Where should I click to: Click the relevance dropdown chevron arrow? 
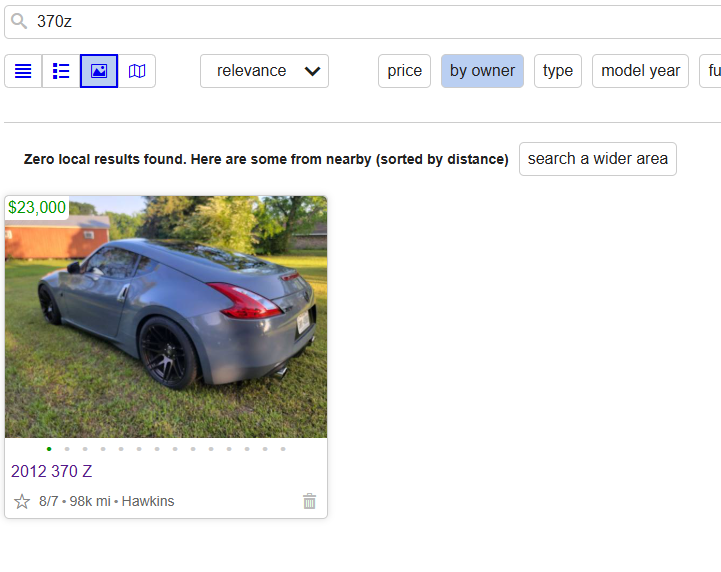(312, 71)
